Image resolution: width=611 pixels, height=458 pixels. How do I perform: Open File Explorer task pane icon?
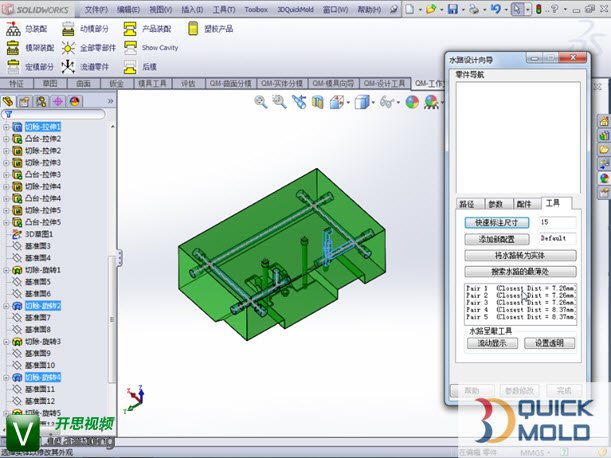(604, 149)
